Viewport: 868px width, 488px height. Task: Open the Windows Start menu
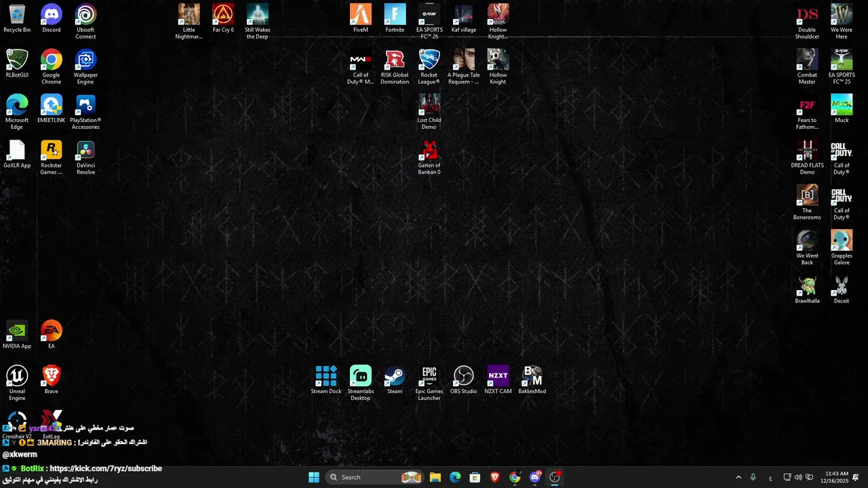[x=314, y=477]
